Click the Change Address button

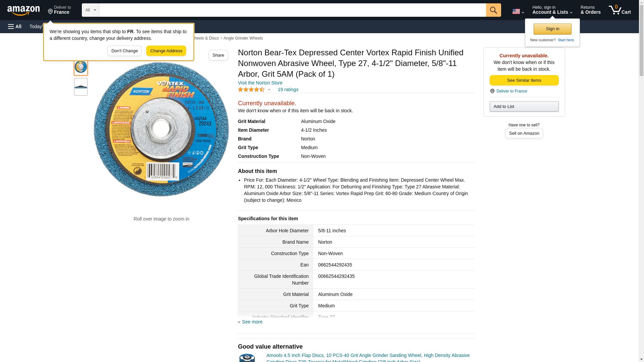pos(166,51)
